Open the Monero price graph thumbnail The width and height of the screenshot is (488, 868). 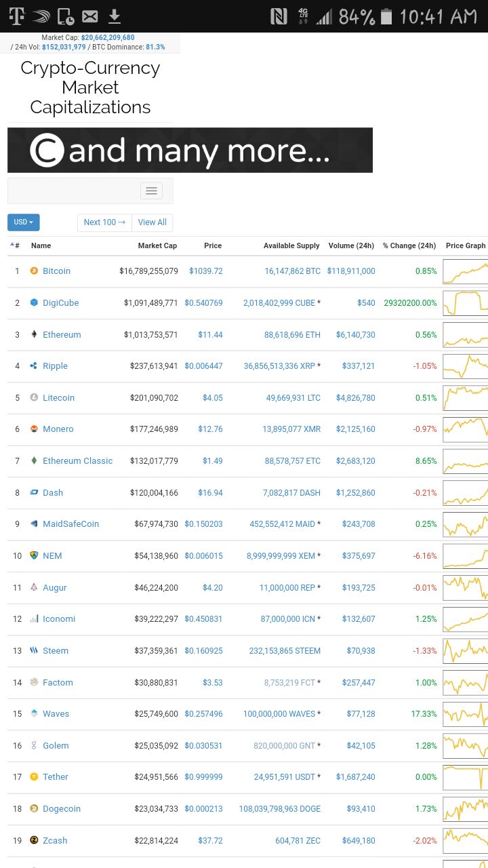click(x=466, y=429)
